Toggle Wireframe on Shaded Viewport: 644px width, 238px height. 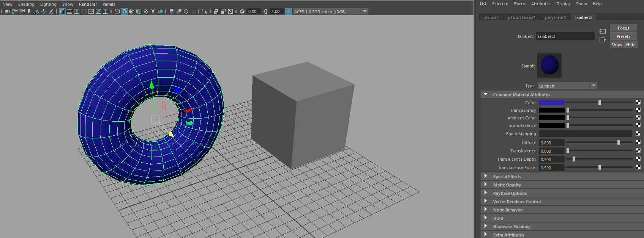[139, 11]
